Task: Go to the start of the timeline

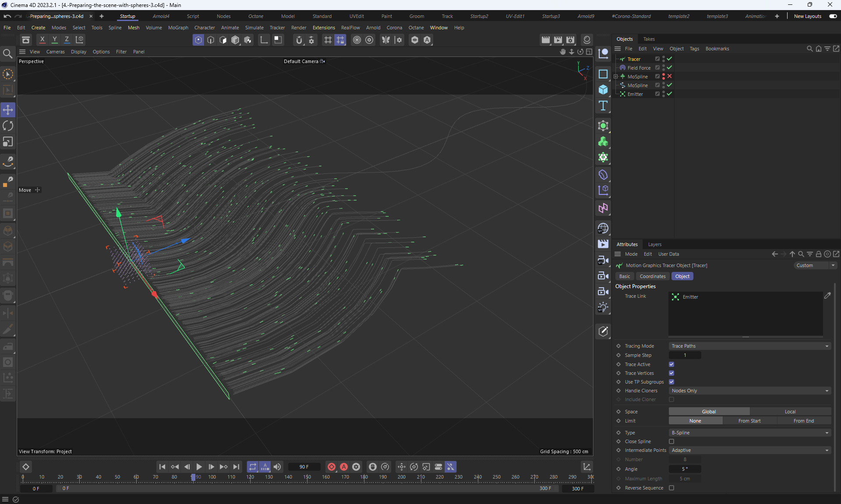Action: point(162,467)
